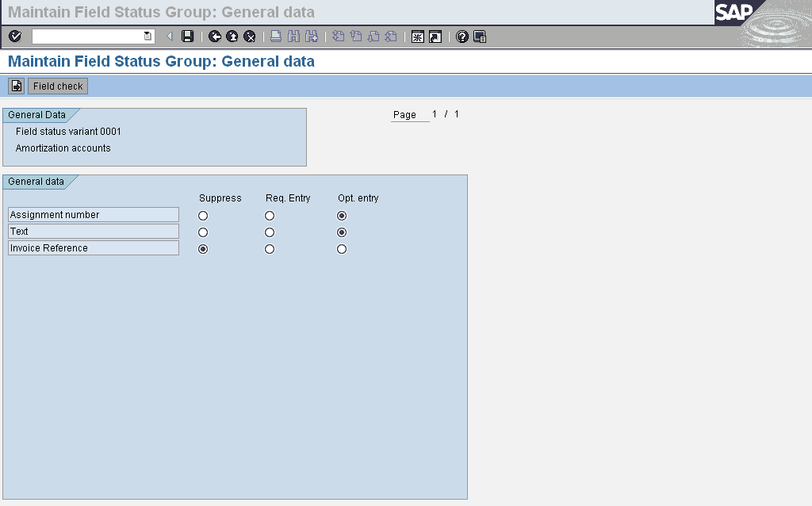Click the Find Next binoculars icon
Image resolution: width=812 pixels, height=506 pixels.
311,36
